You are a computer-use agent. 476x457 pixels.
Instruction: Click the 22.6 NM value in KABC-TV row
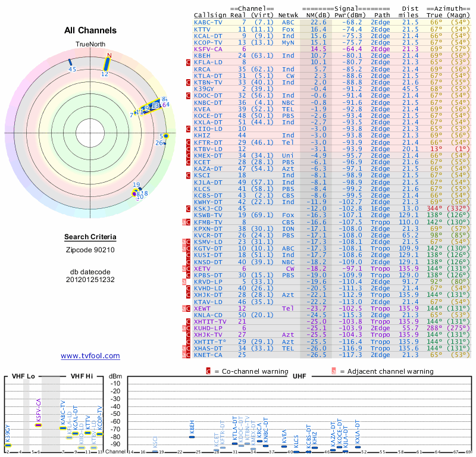pos(318,23)
